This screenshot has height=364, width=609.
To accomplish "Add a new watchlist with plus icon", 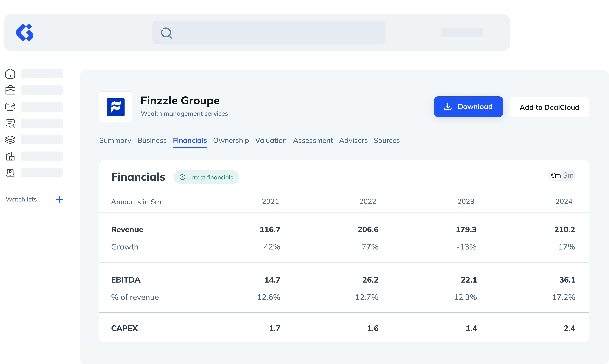I will point(59,199).
